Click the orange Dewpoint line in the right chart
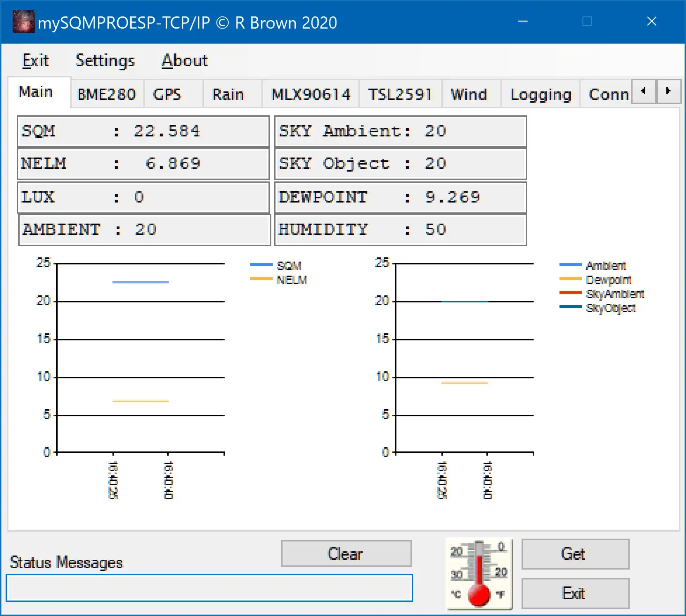 tap(465, 383)
